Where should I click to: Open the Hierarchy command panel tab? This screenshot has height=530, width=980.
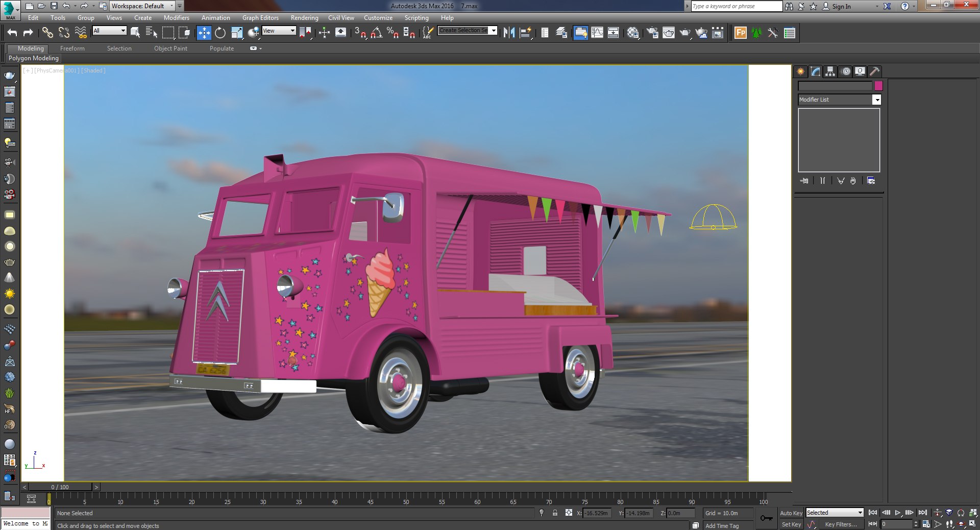[x=830, y=71]
